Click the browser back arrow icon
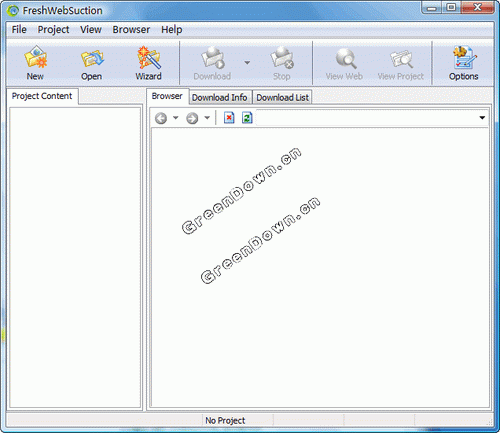The width and height of the screenshot is (500, 433). point(161,118)
